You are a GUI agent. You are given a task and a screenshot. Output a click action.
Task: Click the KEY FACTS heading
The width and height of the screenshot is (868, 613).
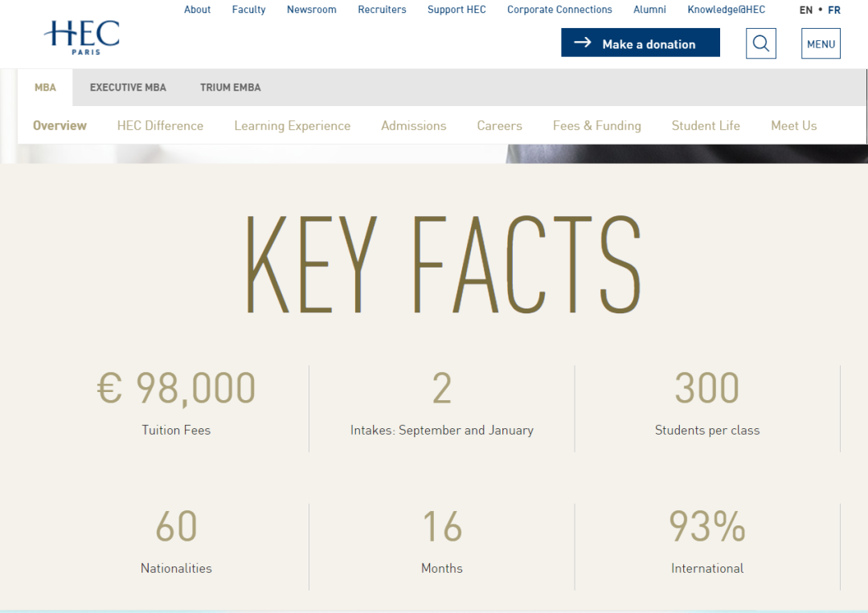444,264
